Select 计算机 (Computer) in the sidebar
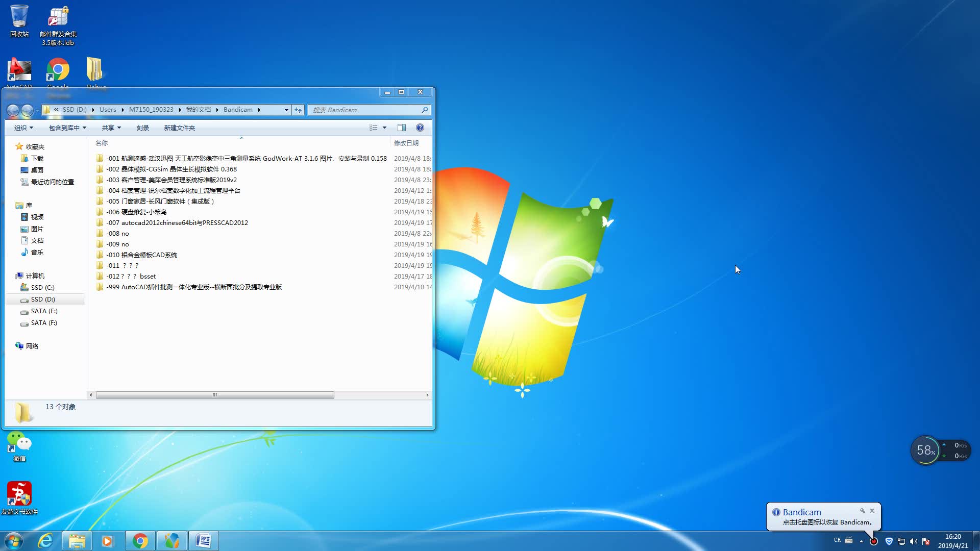Image resolution: width=980 pixels, height=551 pixels. (x=30, y=275)
